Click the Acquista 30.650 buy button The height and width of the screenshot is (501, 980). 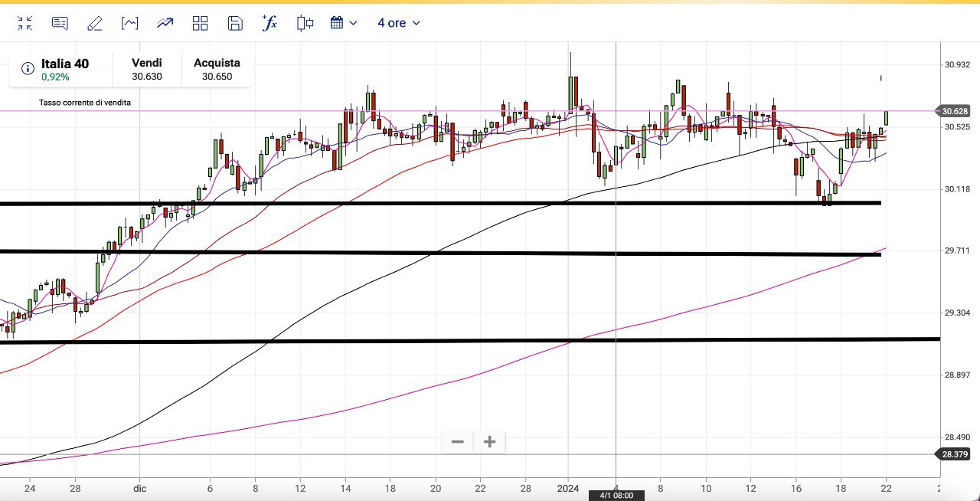pos(217,69)
